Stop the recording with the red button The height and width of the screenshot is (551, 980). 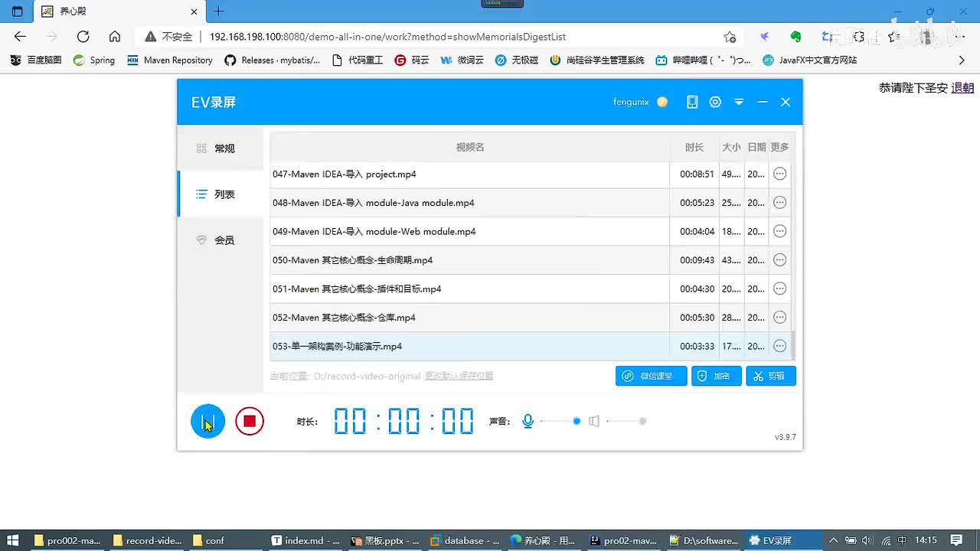(x=250, y=421)
